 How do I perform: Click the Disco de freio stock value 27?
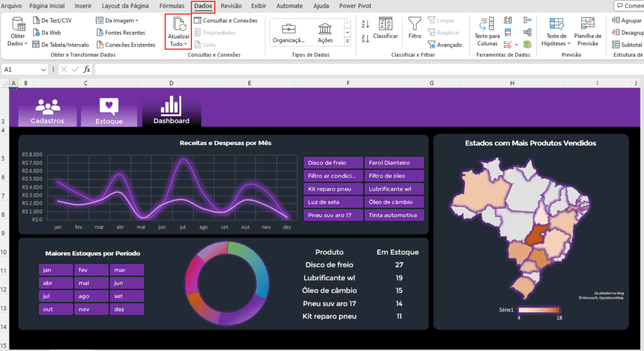pos(399,265)
